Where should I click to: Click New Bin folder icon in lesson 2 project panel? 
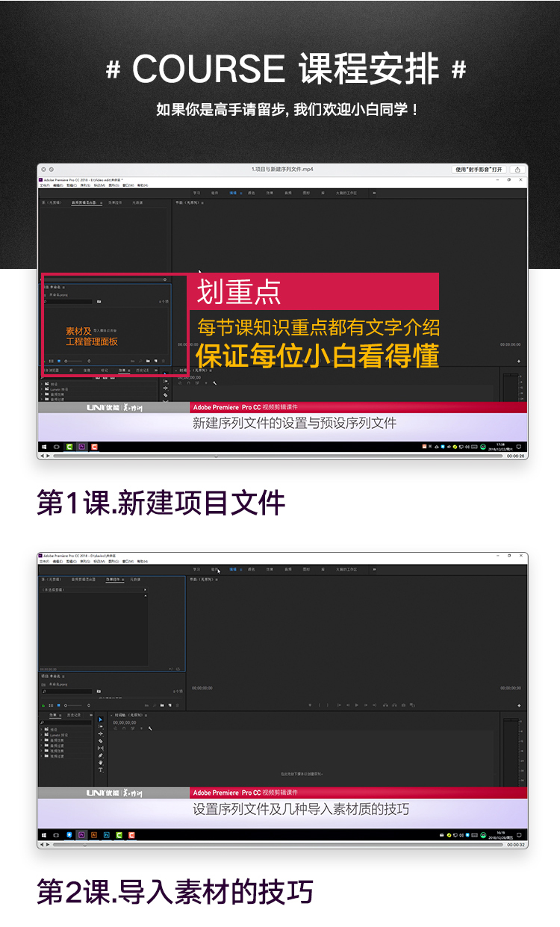point(162,705)
